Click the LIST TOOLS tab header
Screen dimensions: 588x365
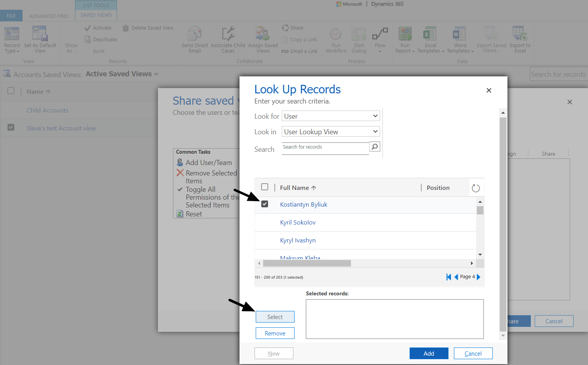coord(96,5)
